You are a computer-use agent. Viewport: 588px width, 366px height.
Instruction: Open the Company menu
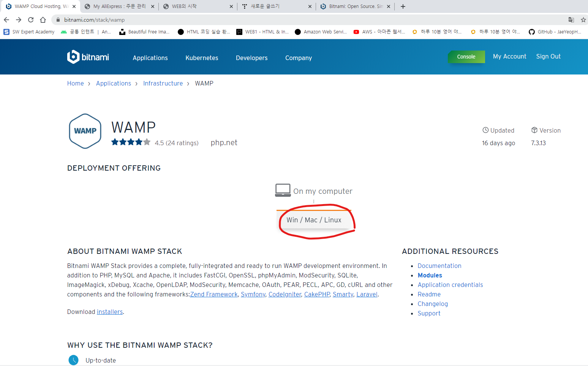pos(299,58)
